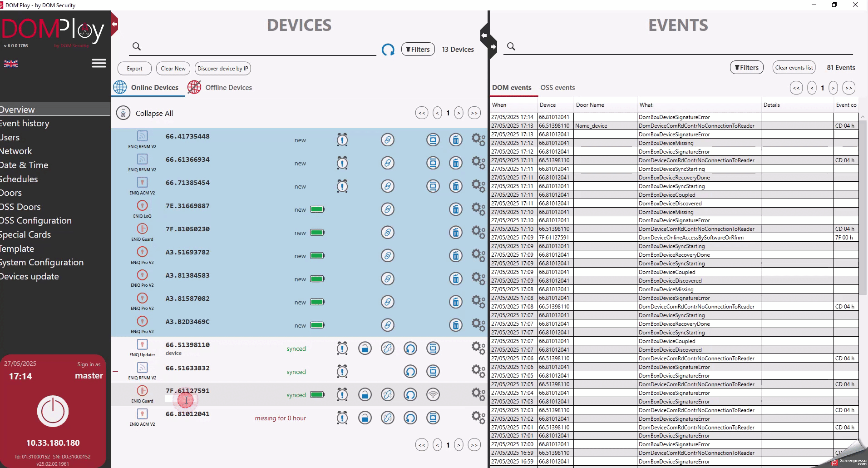Switch to OSS events tab
The width and height of the screenshot is (868, 468).
click(557, 88)
